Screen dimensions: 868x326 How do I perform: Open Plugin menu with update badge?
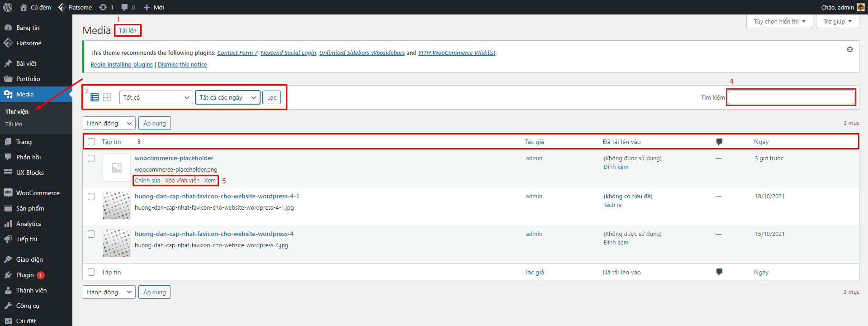[36, 275]
